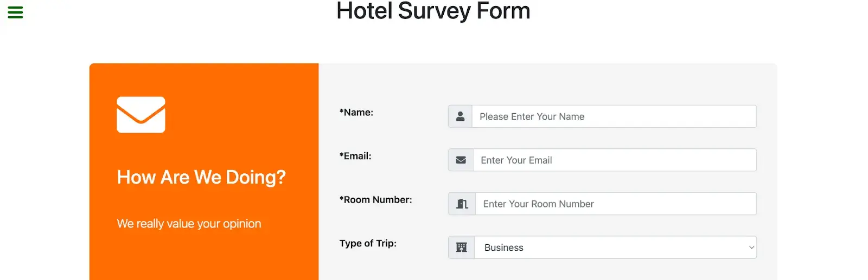868x280 pixels.
Task: Click the small envelope icon beside Email field
Action: (461, 160)
